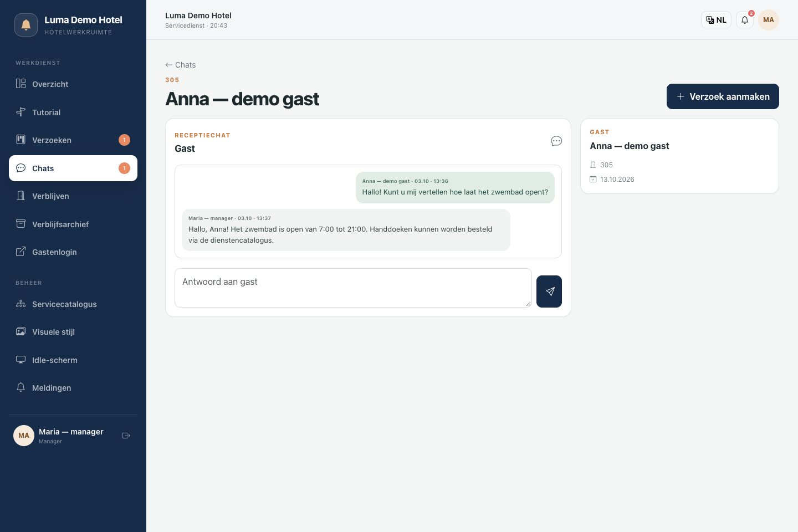
Task: Go back via the Chats link
Action: (181, 65)
